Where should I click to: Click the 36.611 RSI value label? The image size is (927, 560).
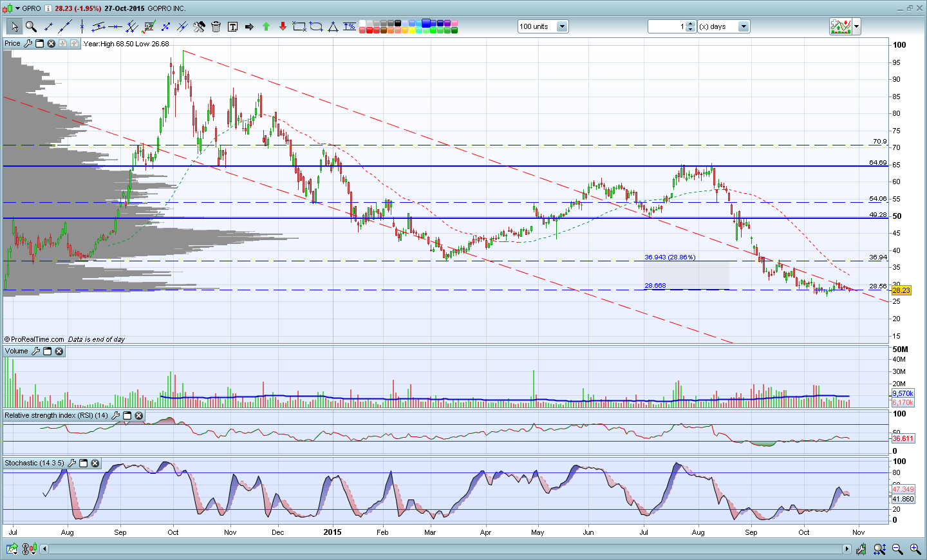pyautogui.click(x=903, y=438)
